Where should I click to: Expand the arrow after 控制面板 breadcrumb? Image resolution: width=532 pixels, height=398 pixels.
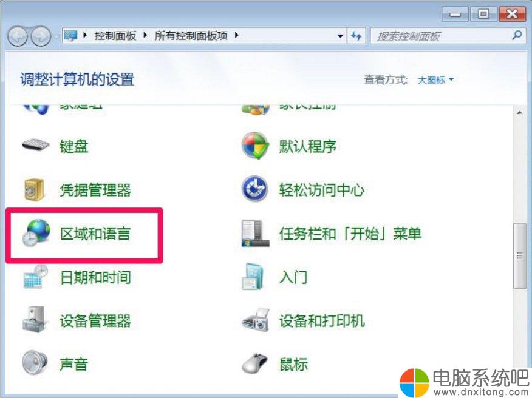pyautogui.click(x=145, y=35)
